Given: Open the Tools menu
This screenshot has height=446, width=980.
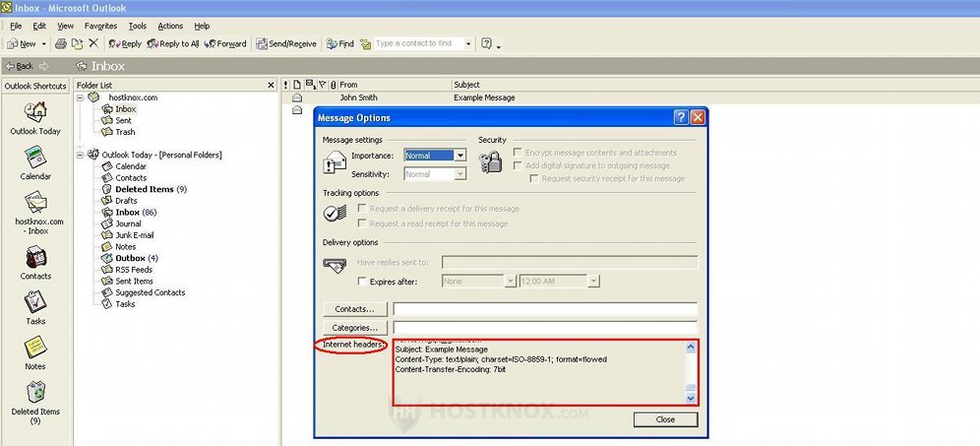Looking at the screenshot, I should point(138,27).
